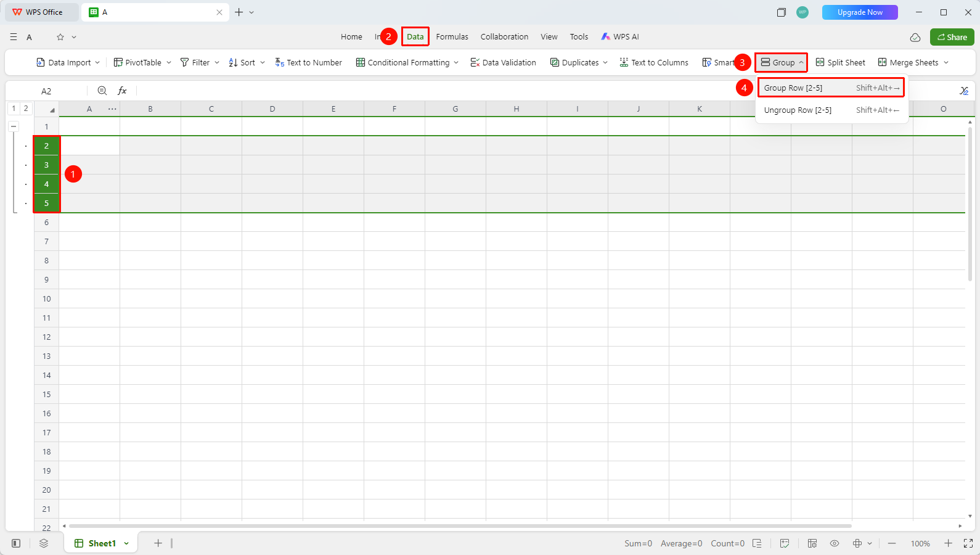Open the Sheet1 tab dropdown arrow
980x555 pixels.
tap(126, 543)
